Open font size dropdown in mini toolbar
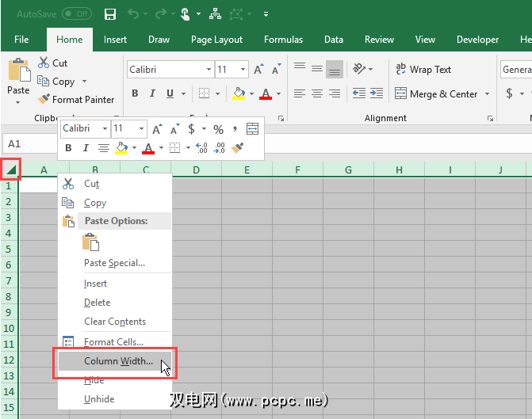Image resolution: width=532 pixels, height=419 pixels. (x=142, y=128)
